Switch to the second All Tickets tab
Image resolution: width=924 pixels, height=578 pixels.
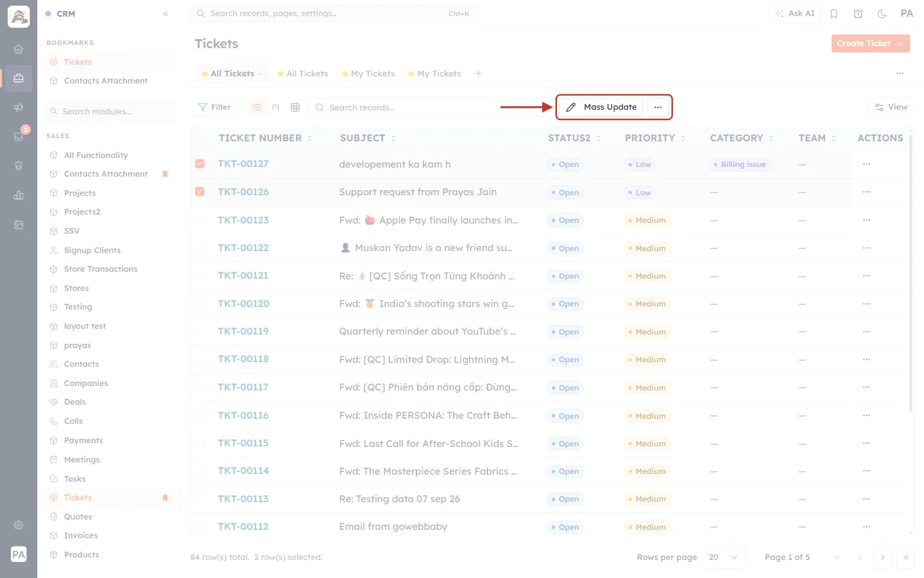[302, 74]
